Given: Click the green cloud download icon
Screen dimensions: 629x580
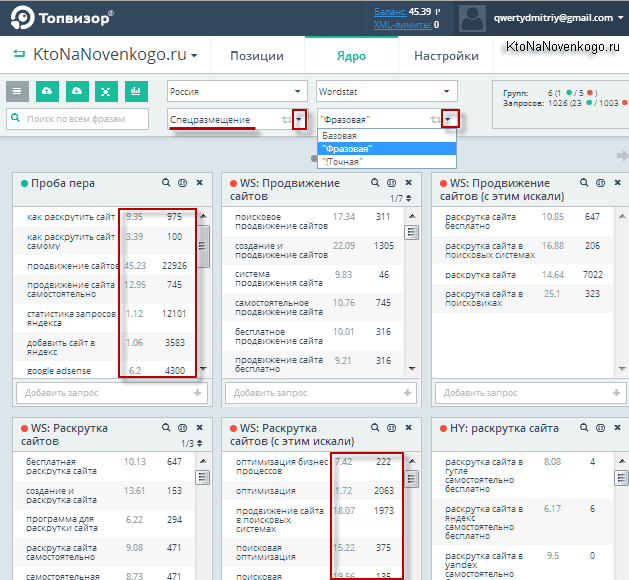Looking at the screenshot, I should click(x=75, y=91).
